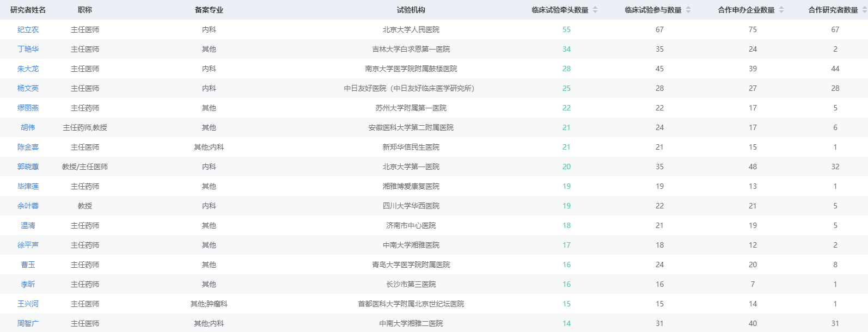868x332 pixels.
Task: Select the 四川大学华西医院 cell
Action: coord(411,206)
